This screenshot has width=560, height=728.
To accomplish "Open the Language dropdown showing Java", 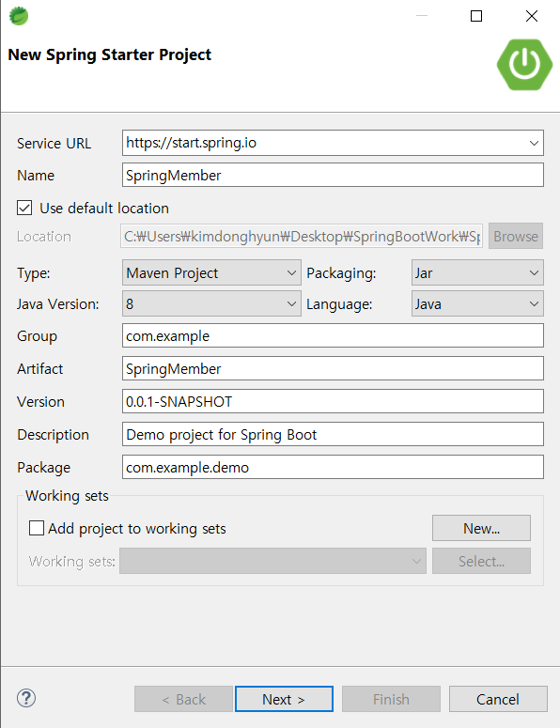I will [477, 303].
